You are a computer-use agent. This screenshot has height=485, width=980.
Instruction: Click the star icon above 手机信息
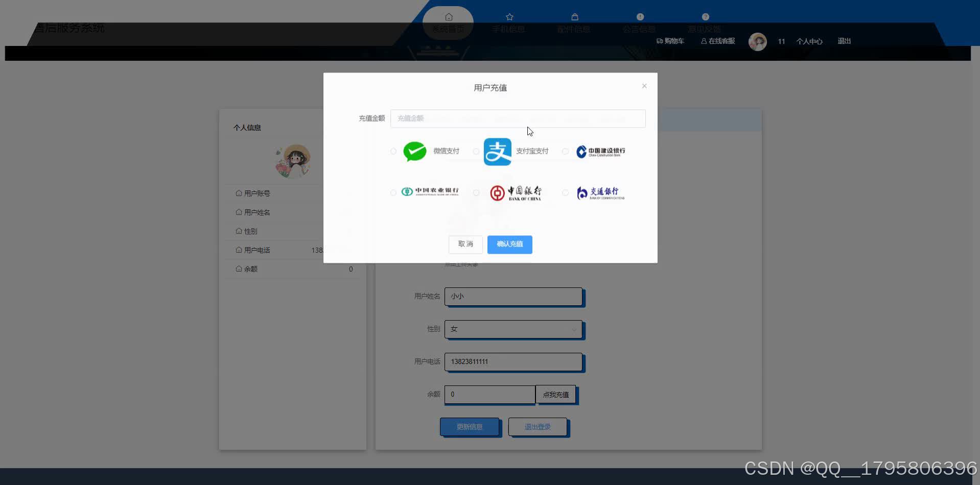(509, 17)
